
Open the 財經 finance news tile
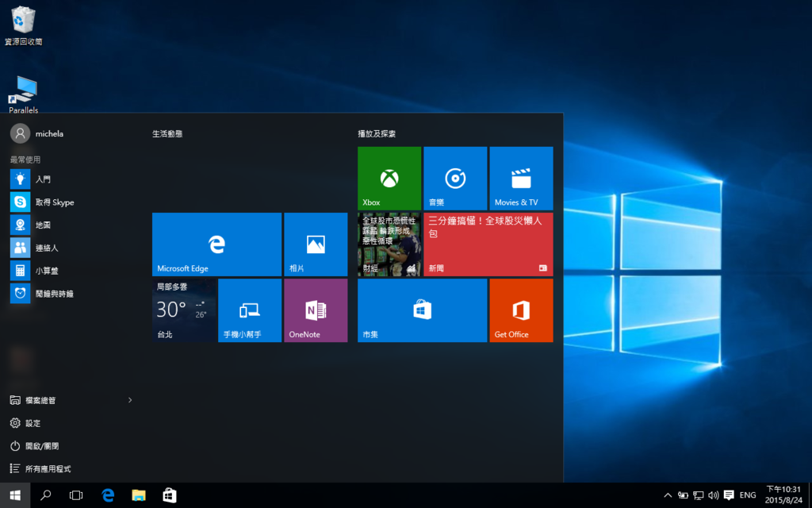click(x=389, y=244)
